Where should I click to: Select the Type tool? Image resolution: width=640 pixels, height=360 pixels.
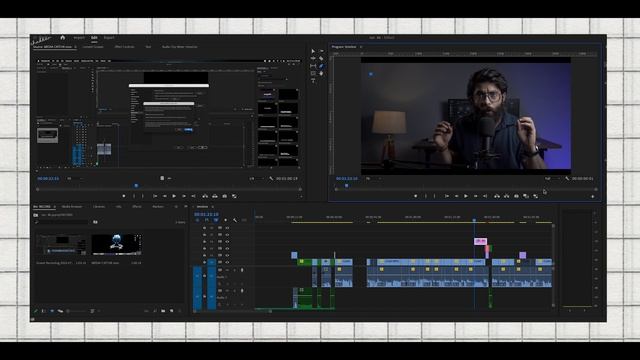click(313, 81)
